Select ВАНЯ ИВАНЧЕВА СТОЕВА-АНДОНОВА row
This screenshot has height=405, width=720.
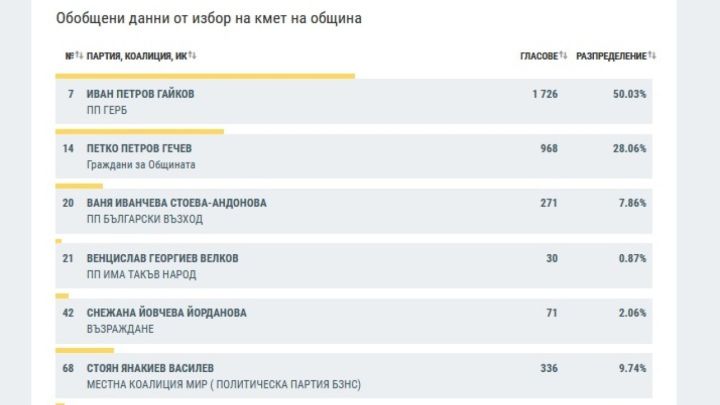354,211
